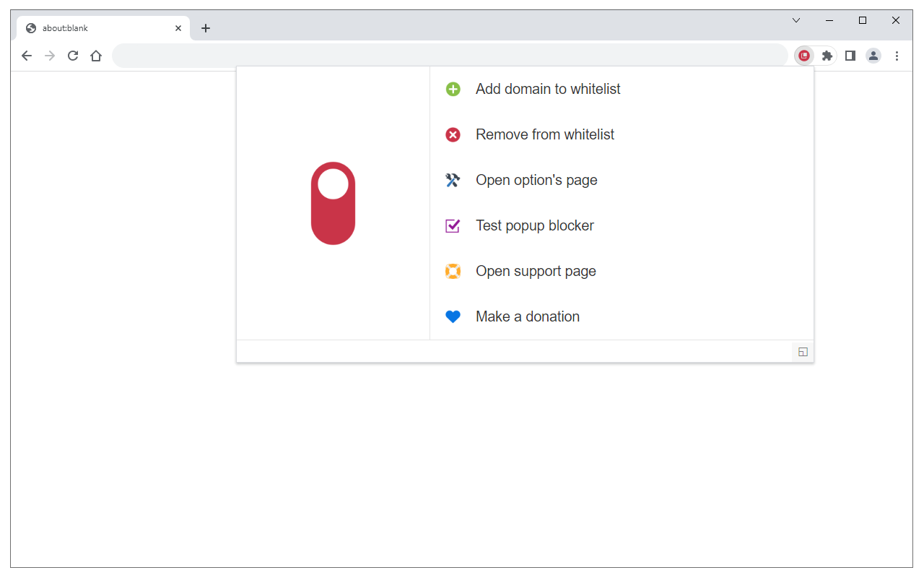Open the Chrome three-dot menu
Image resolution: width=924 pixels, height=578 pixels.
click(897, 56)
